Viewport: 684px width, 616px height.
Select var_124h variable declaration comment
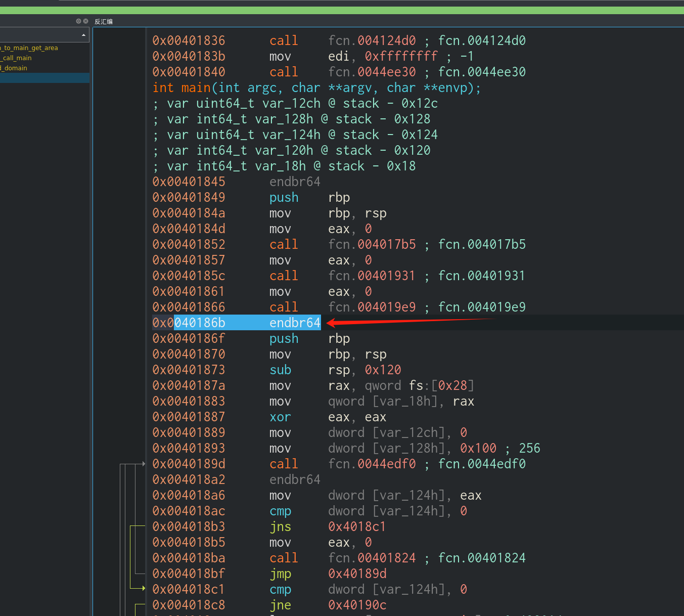coord(295,135)
